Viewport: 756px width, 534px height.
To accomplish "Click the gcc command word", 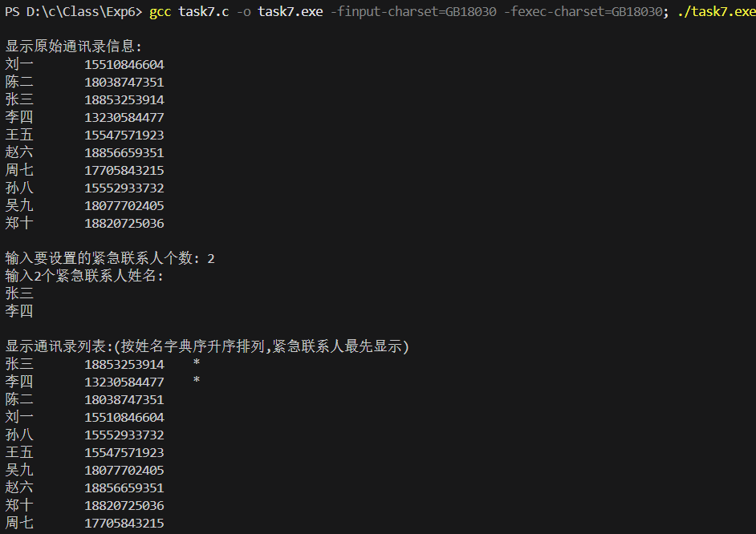I will tap(160, 12).
